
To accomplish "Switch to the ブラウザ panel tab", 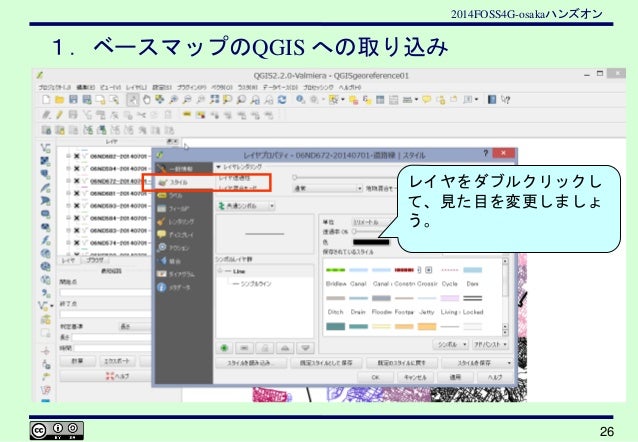I will (95, 260).
